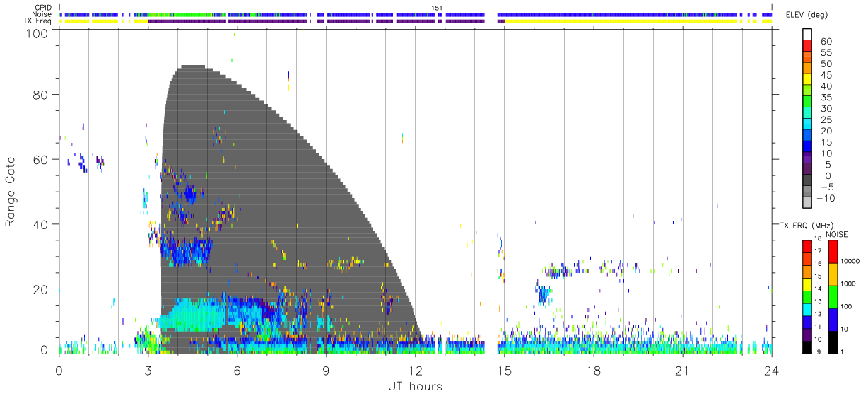Pick the red top swatch of NOISE legend

click(833, 251)
